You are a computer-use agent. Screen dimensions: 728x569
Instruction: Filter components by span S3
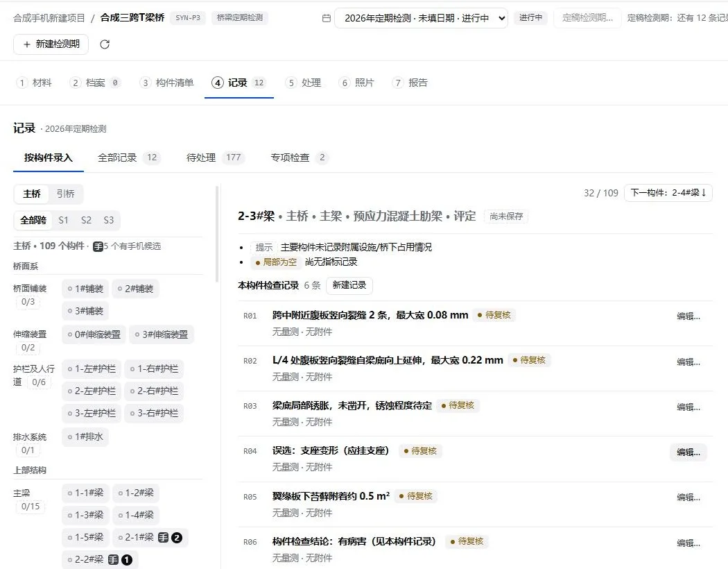pyautogui.click(x=109, y=220)
